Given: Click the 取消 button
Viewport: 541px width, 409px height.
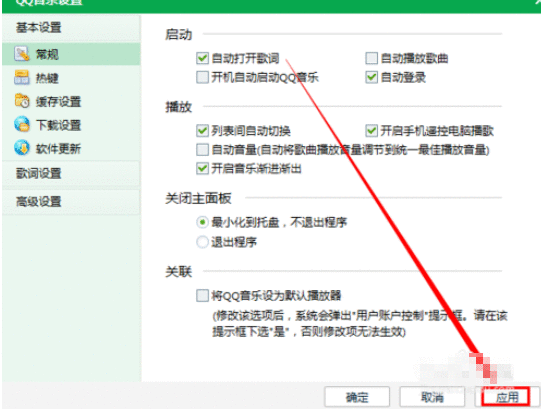Looking at the screenshot, I should click(x=432, y=397).
